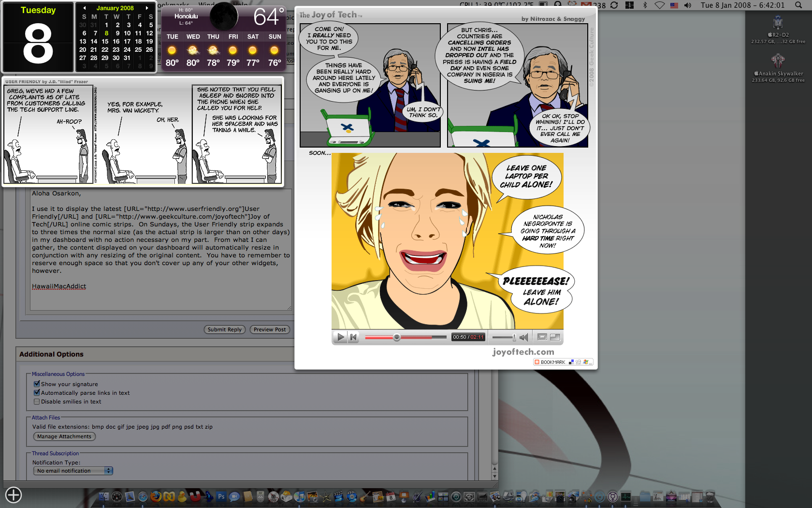Click the Preview Post button
Viewport: 812px width, 508px height.
270,329
